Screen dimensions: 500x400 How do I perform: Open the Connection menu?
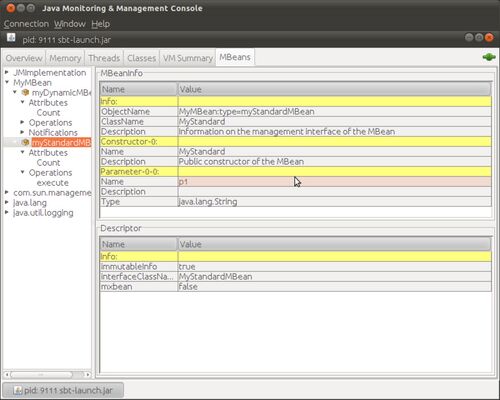pyautogui.click(x=26, y=24)
